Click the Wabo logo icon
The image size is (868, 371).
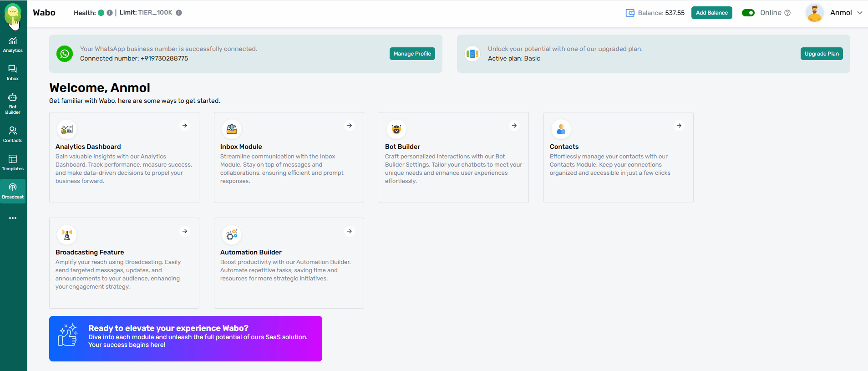tap(13, 13)
